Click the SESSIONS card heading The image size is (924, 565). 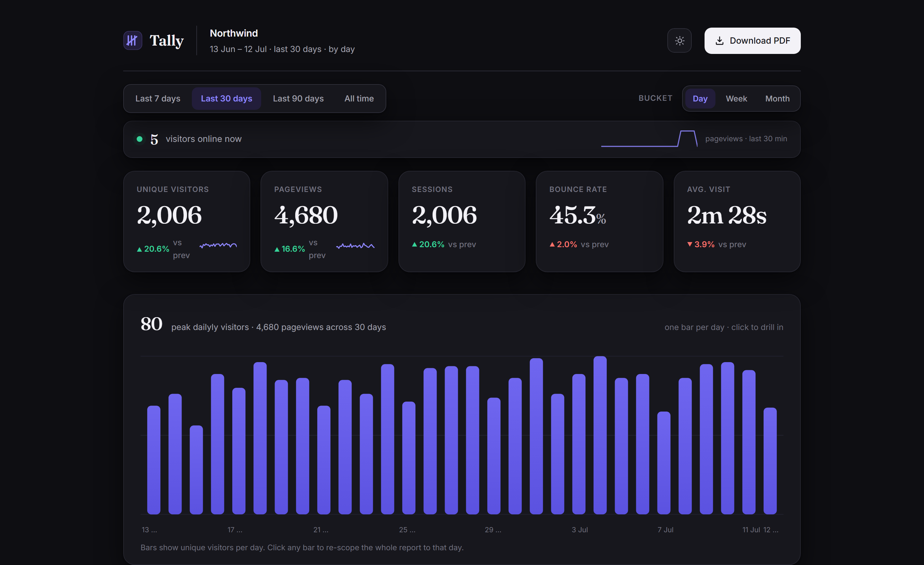(x=432, y=189)
